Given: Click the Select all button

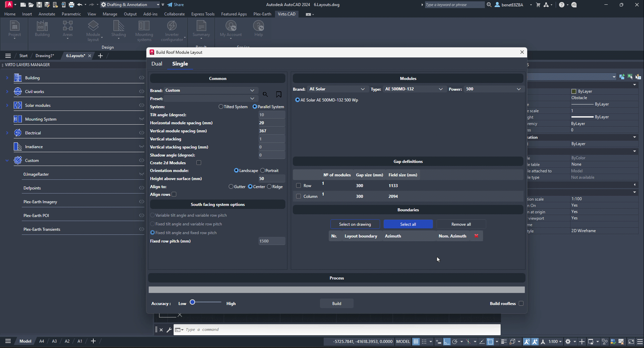Looking at the screenshot, I should (x=408, y=224).
